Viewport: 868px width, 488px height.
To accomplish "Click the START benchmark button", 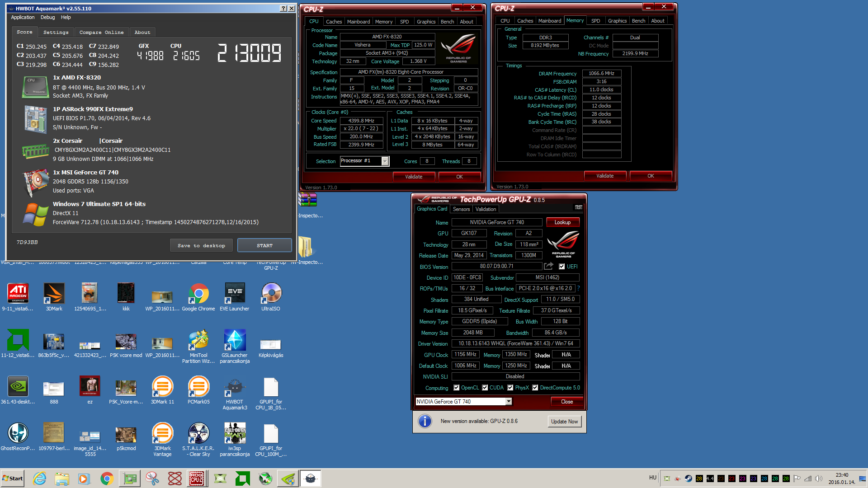I will [264, 245].
